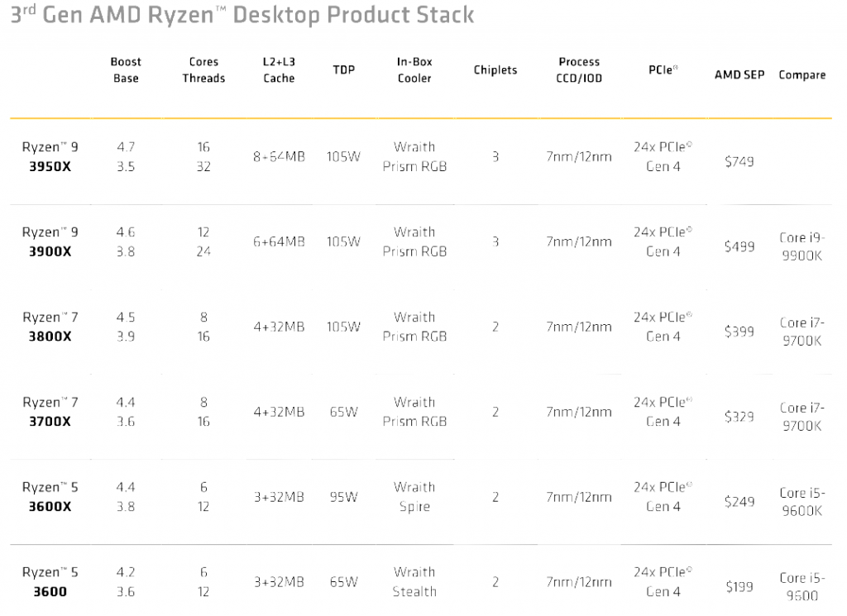Click the Wraith Stealth cooler cell
847x616 pixels.
pos(414,582)
